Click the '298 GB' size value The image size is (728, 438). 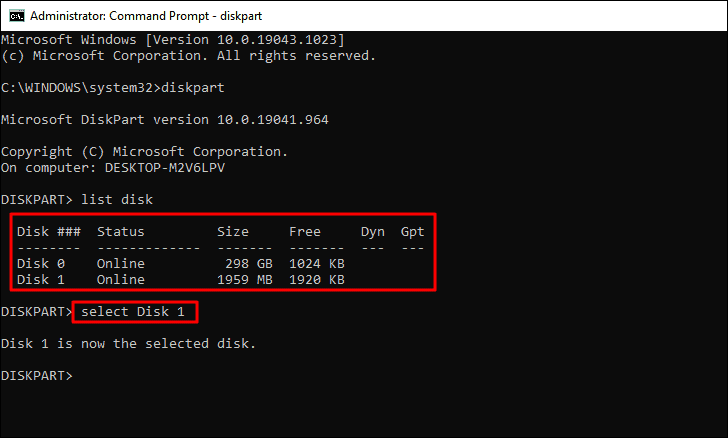coord(249,264)
